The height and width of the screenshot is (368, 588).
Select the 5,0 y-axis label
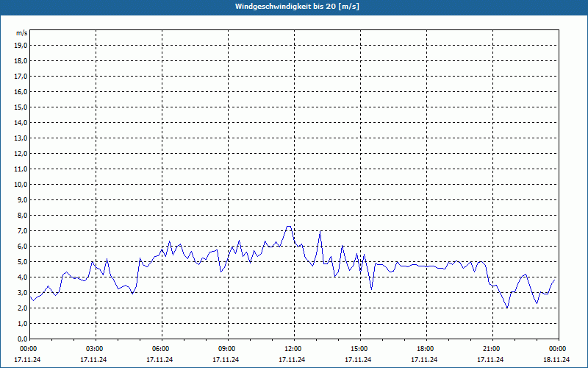pyautogui.click(x=23, y=261)
